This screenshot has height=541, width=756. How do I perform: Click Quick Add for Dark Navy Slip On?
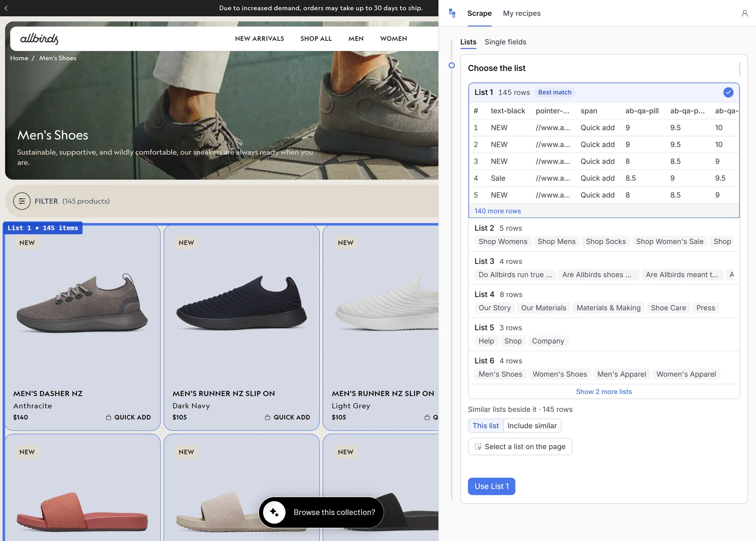287,417
